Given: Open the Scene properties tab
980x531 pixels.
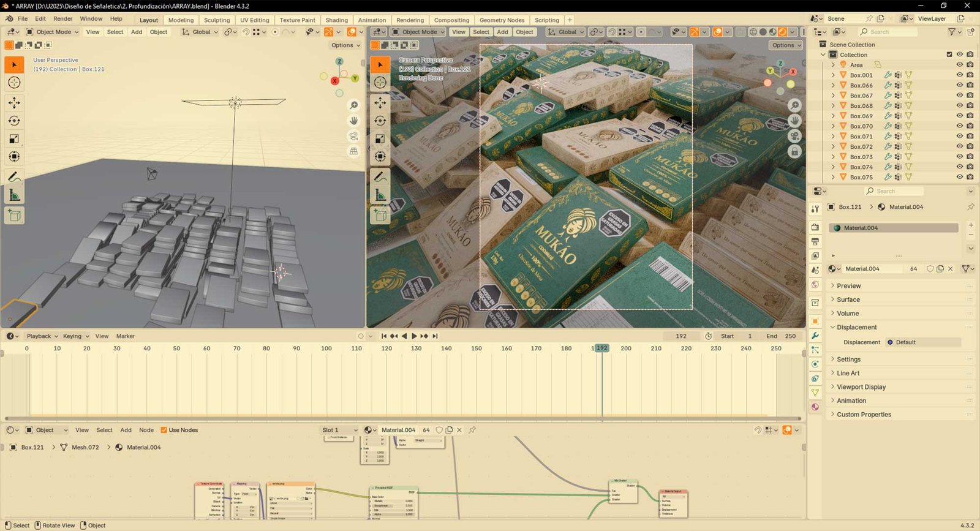Looking at the screenshot, I should coord(815,270).
